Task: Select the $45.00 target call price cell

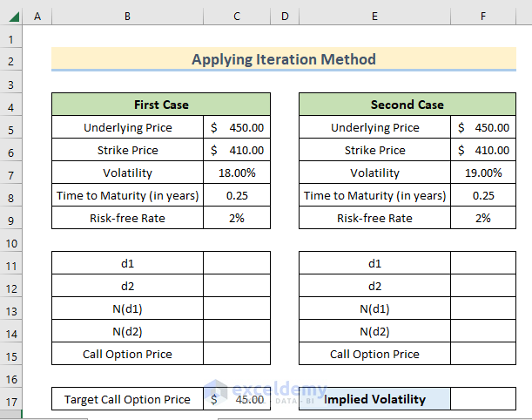Action: pyautogui.click(x=237, y=399)
